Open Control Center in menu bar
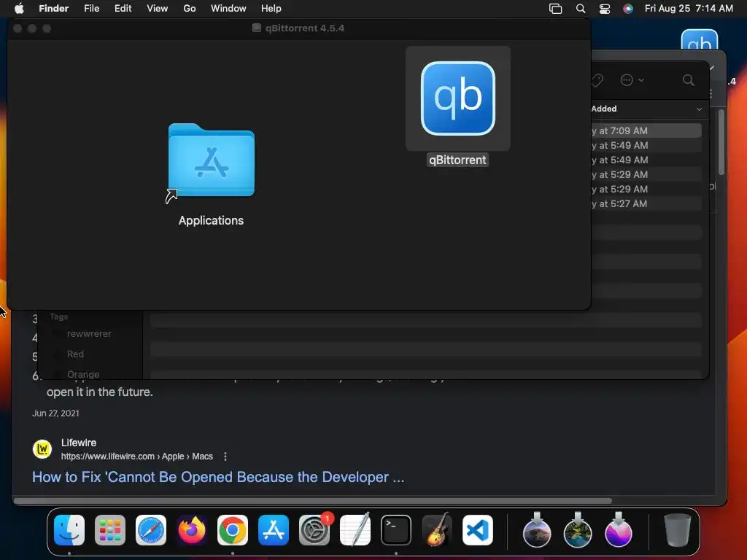 [605, 9]
